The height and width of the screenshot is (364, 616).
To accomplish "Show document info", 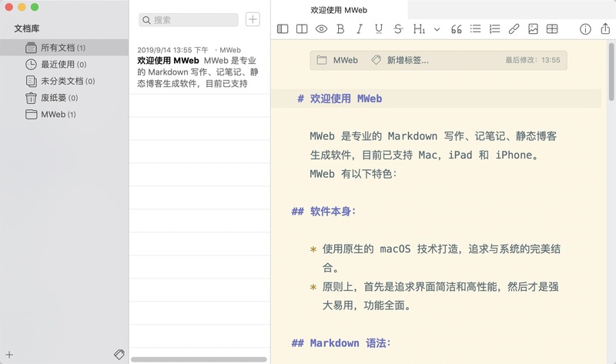I will tap(585, 29).
